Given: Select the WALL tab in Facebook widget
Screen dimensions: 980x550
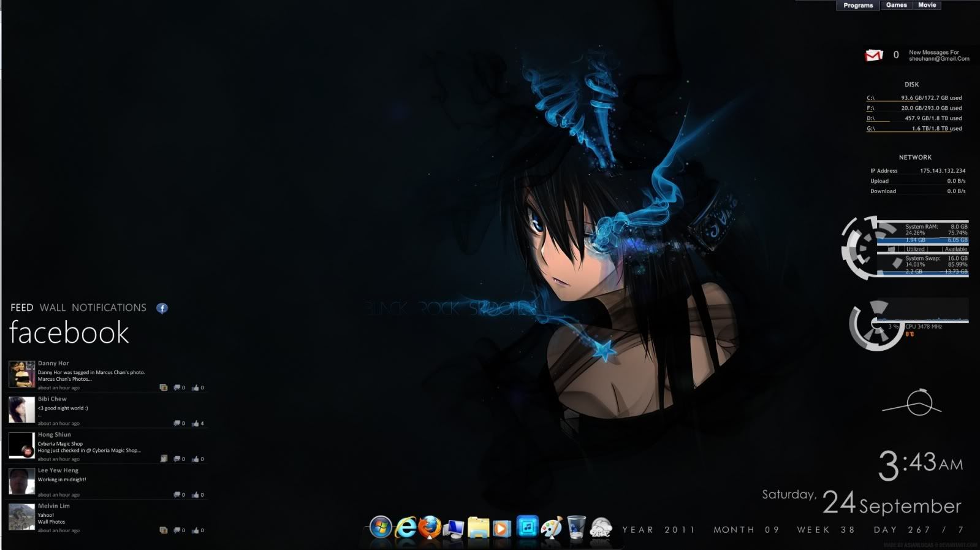Looking at the screenshot, I should coord(53,308).
